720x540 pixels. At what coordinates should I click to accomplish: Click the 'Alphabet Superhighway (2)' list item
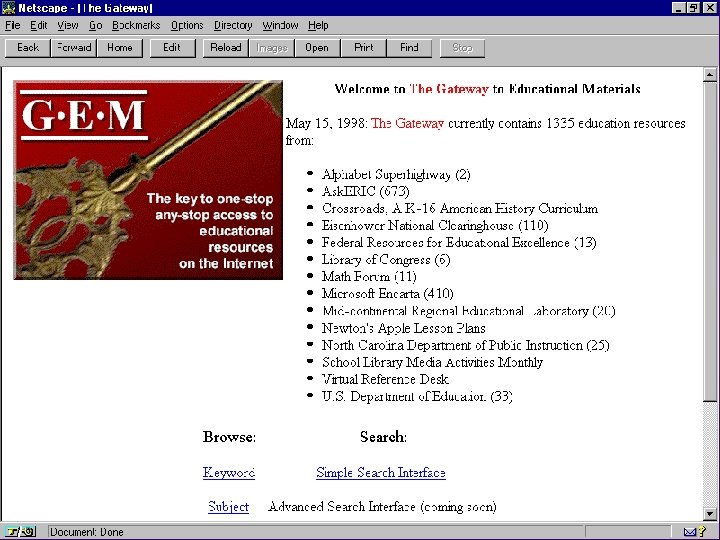pyautogui.click(x=396, y=174)
